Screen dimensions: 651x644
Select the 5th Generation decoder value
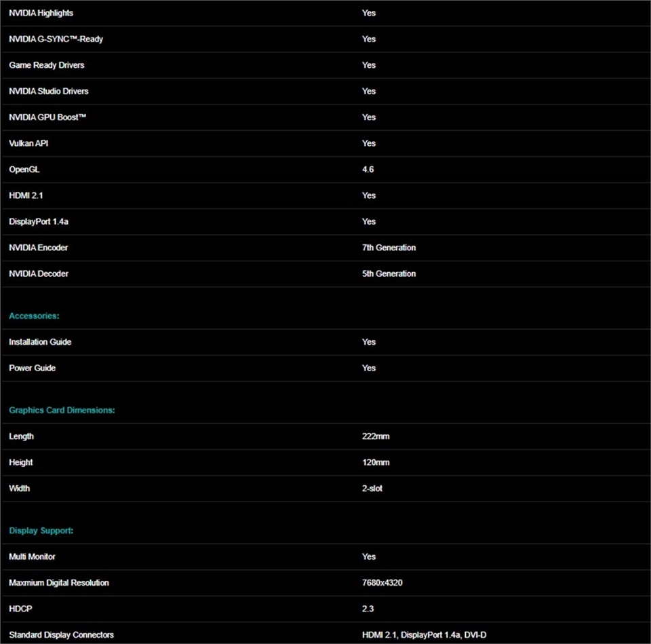(389, 274)
